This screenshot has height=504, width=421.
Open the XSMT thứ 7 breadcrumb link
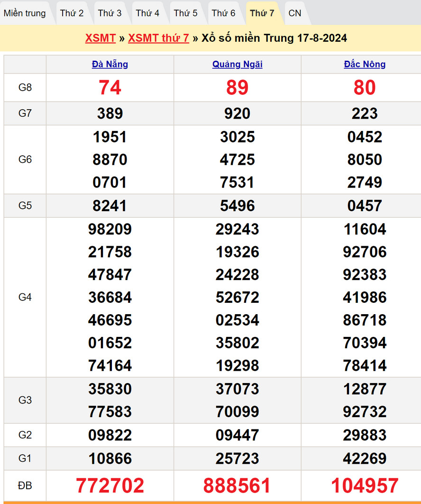point(158,38)
